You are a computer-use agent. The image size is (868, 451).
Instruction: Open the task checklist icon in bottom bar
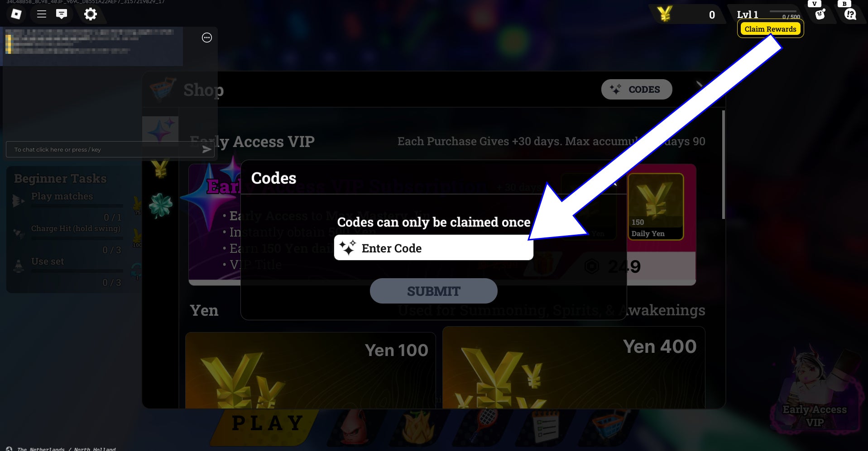point(546,426)
